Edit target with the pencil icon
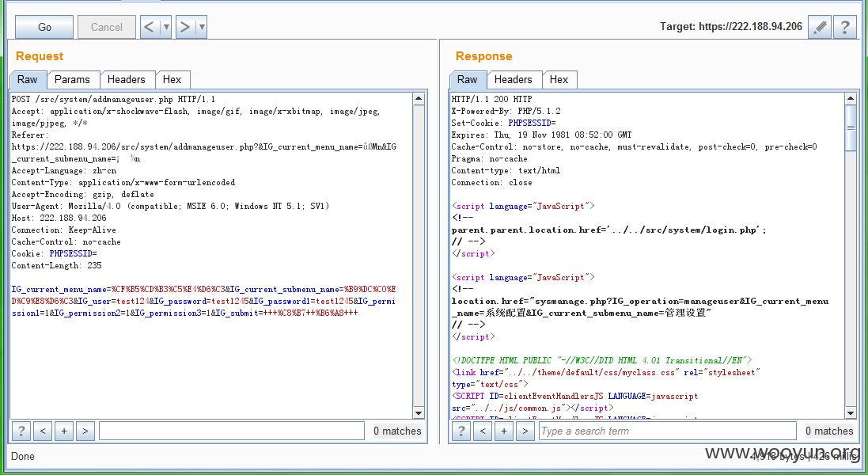Image resolution: width=868 pixels, height=475 pixels. point(819,27)
